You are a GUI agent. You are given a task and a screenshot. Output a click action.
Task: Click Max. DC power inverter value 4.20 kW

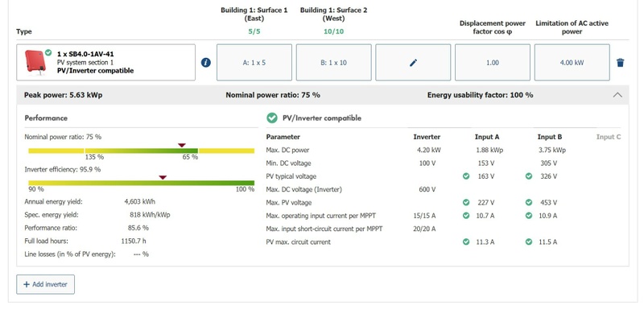click(429, 150)
